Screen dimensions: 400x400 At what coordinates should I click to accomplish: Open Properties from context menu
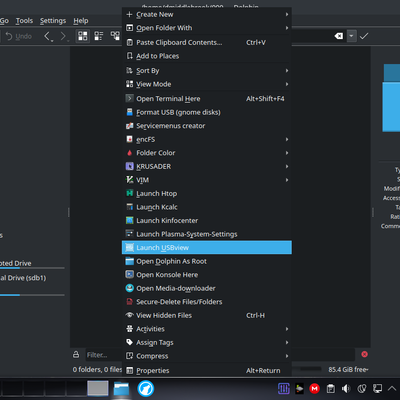207,370
